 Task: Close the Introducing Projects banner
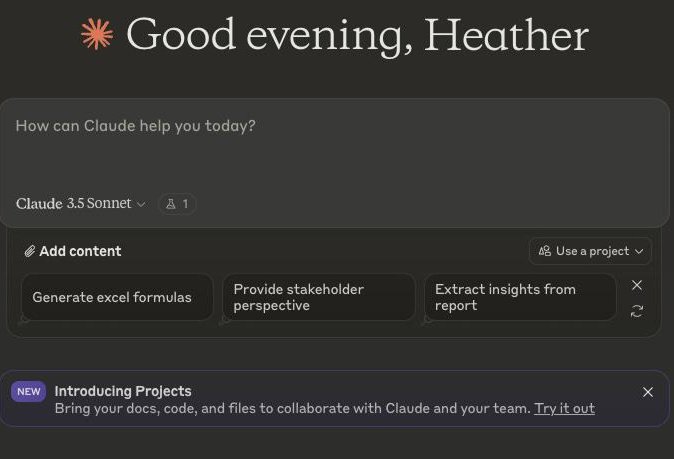pyautogui.click(x=648, y=392)
